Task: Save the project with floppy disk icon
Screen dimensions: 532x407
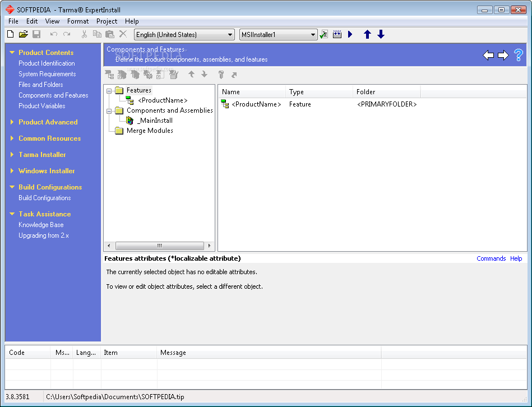Action: click(x=36, y=34)
